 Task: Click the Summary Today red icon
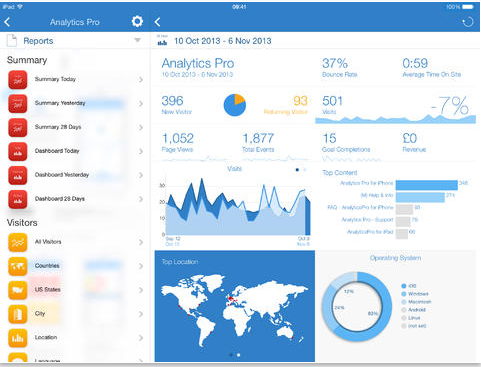[x=18, y=80]
